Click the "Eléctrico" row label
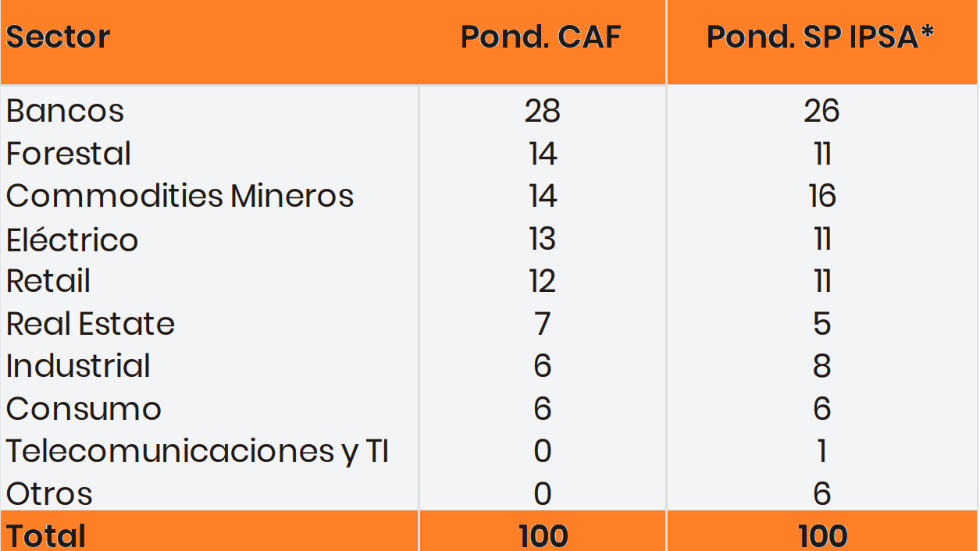This screenshot has width=980, height=551. (72, 239)
